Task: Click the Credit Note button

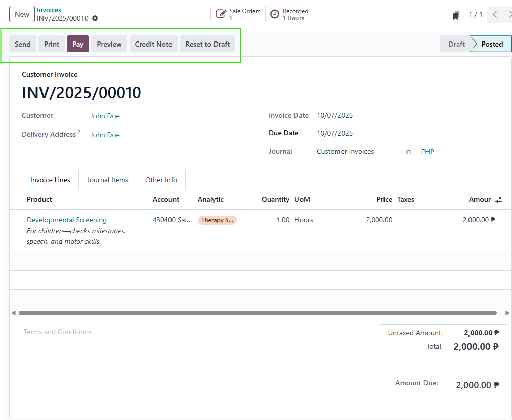Action: (153, 44)
